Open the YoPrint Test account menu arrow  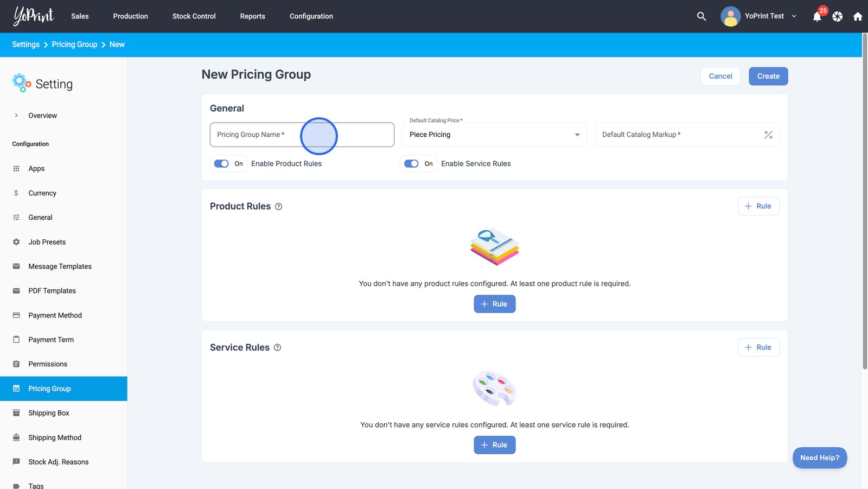(794, 16)
